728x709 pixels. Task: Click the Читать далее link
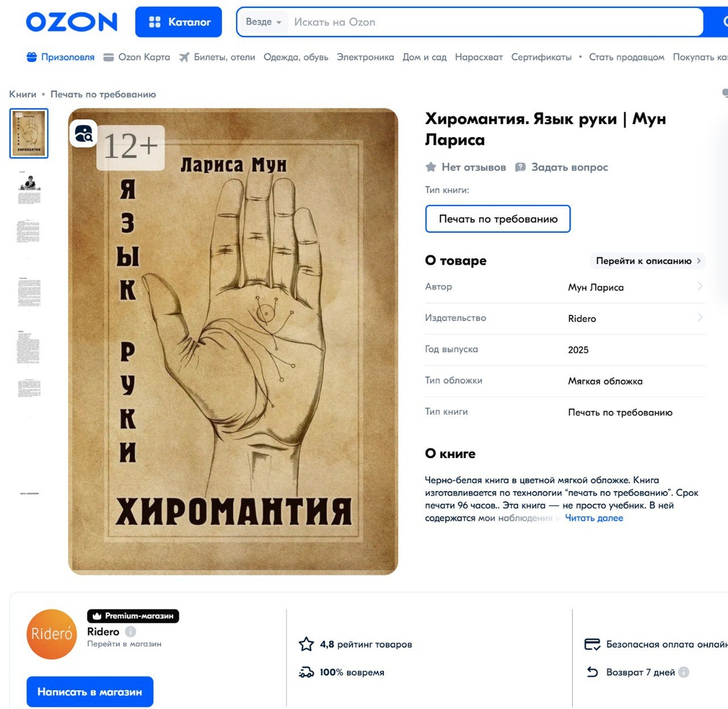point(594,518)
